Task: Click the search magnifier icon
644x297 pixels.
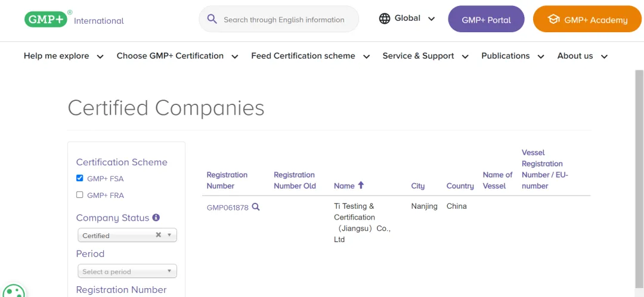Action: pos(212,19)
